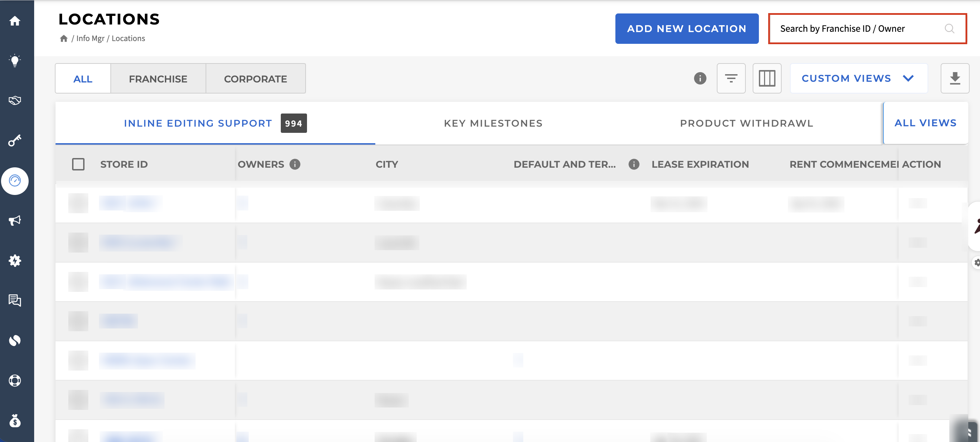Select the megaphone marketing sidebar icon

(15, 220)
